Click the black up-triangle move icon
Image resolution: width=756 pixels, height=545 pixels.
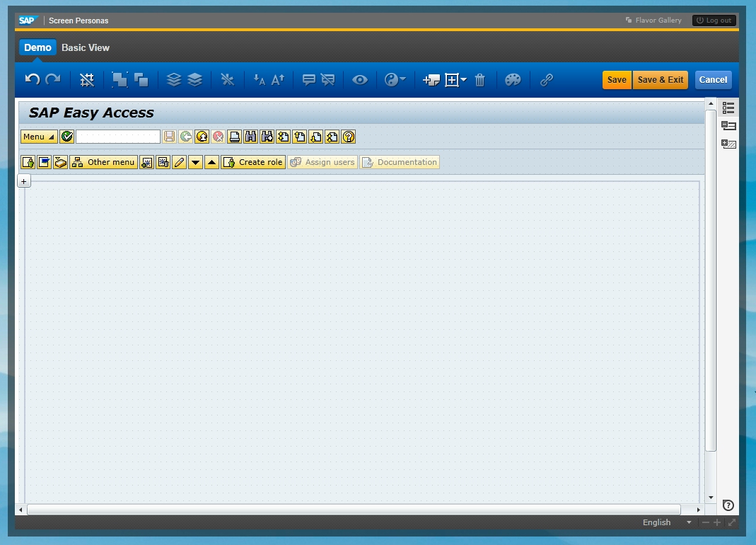coord(211,162)
